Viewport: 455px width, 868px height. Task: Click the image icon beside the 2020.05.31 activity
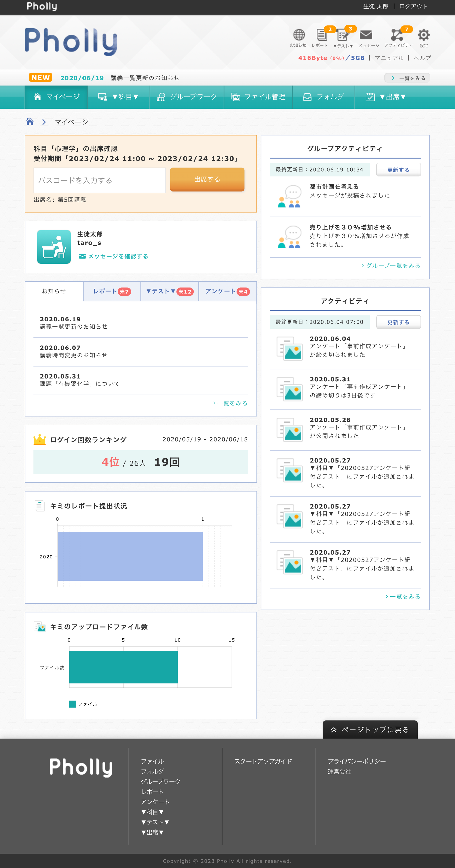[289, 389]
